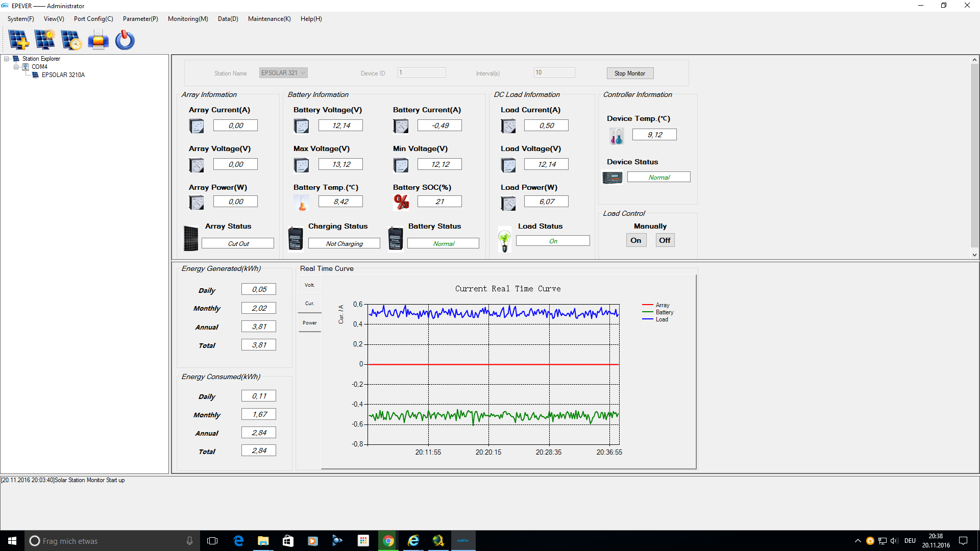Open the Monitoring(M) menu
980x551 pixels.
click(187, 19)
